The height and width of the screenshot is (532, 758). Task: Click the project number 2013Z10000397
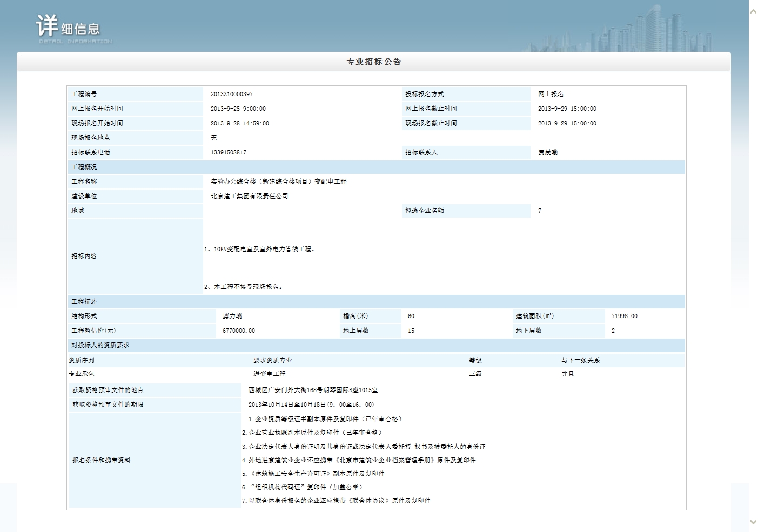231,94
